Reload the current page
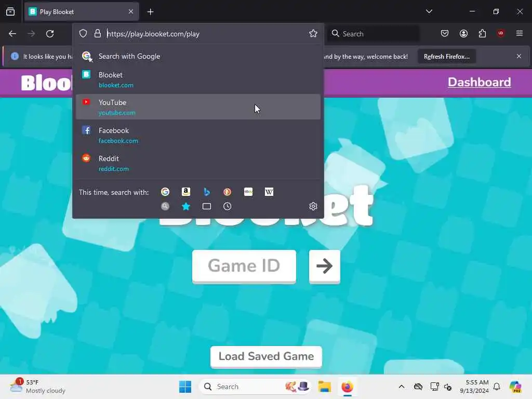 pos(50,34)
